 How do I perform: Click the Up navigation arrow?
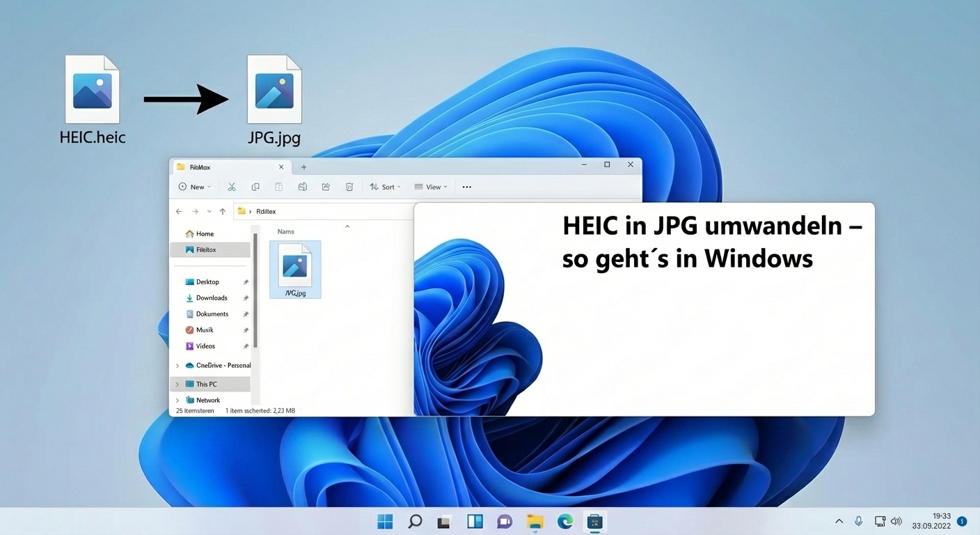[222, 211]
